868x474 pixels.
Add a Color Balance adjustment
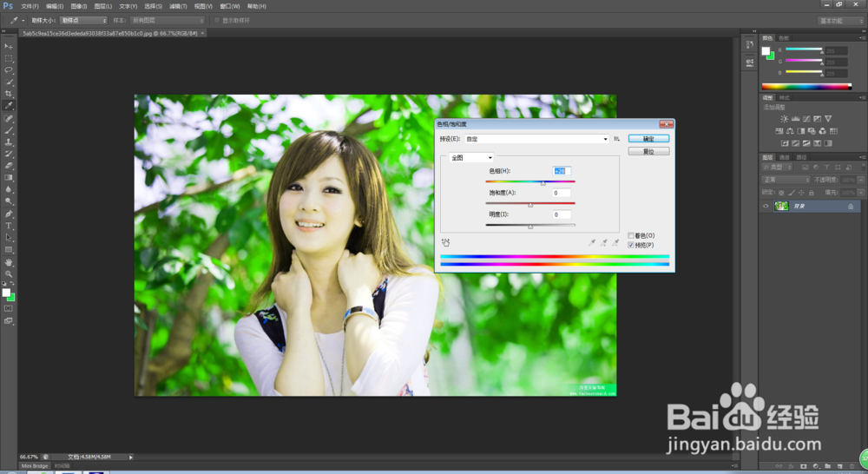(790, 131)
